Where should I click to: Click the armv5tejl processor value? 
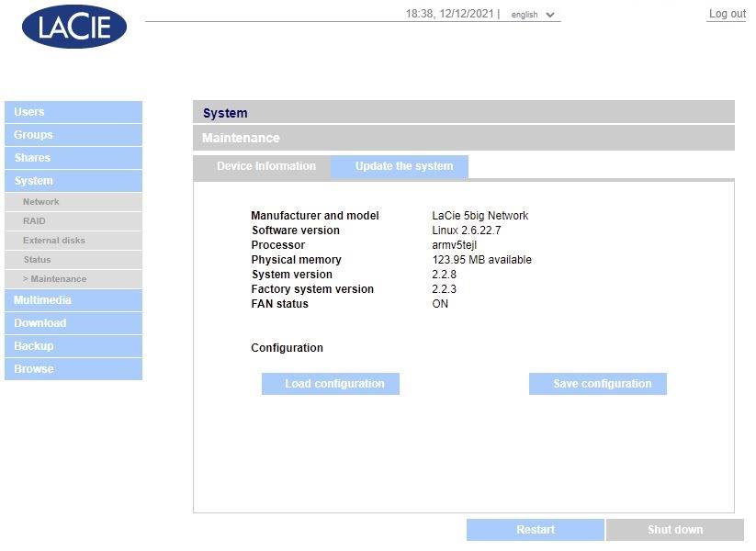point(454,245)
